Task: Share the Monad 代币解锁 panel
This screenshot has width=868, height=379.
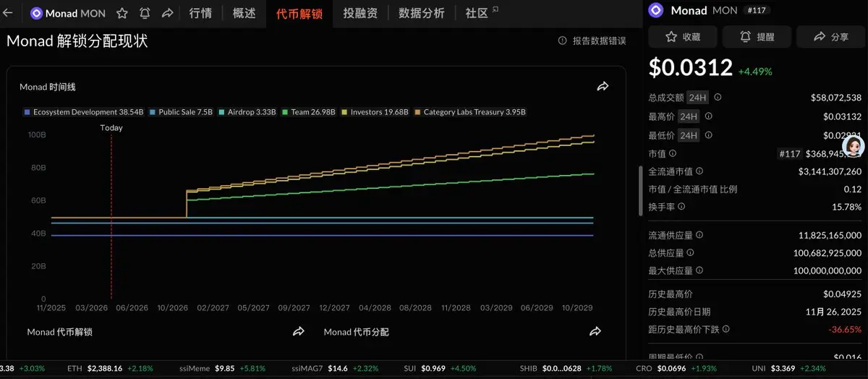Action: click(298, 332)
